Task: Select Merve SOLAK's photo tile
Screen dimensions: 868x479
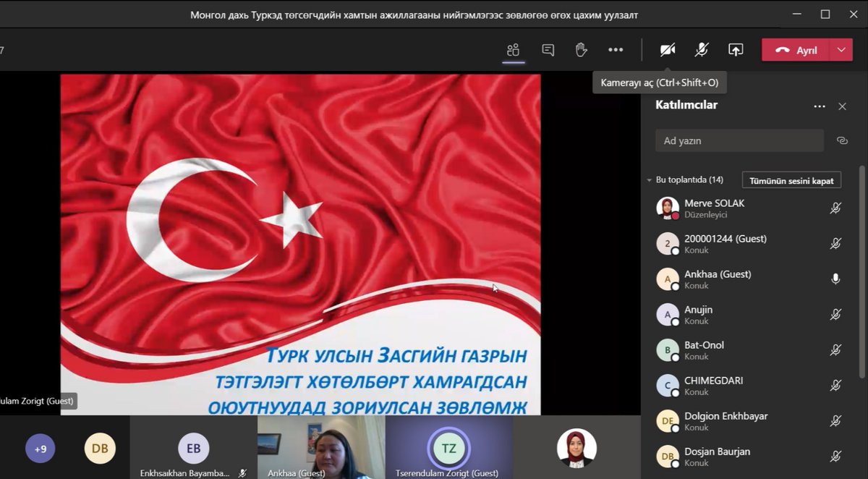Action: pos(576,447)
